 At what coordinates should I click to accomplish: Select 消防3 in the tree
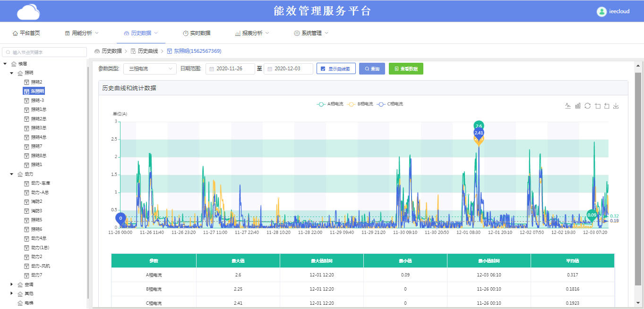(37, 211)
